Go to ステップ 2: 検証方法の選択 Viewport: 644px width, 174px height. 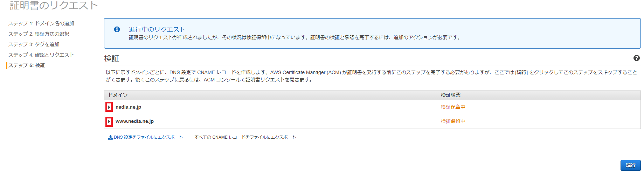pos(39,34)
